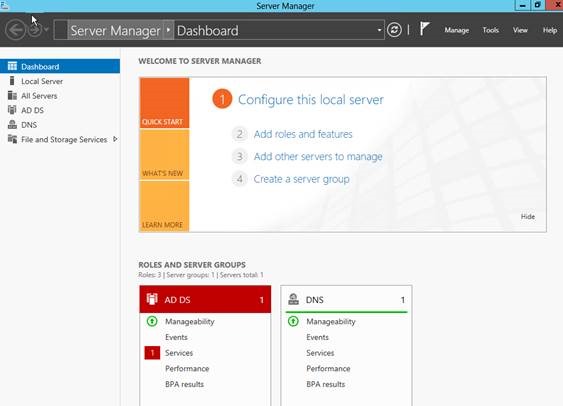Viewport: 563px width, 406px height.
Task: Click the File and Storage Services icon
Action: pos(12,139)
